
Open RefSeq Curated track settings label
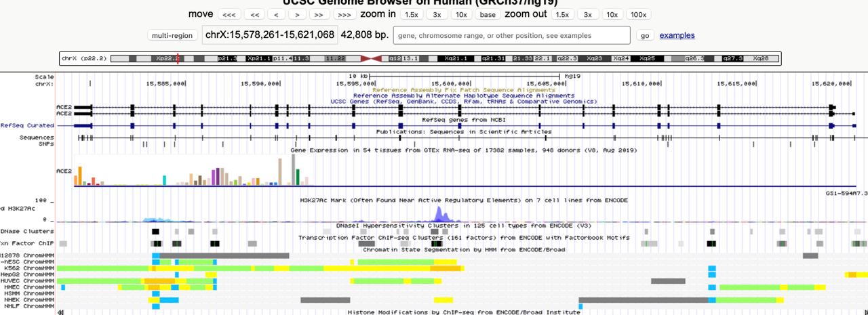pyautogui.click(x=27, y=125)
